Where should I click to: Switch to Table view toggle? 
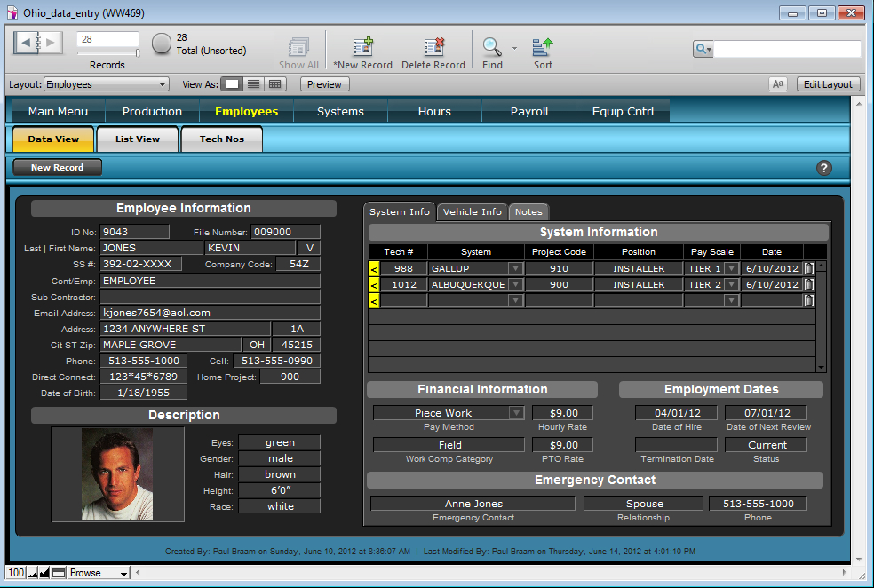(275, 84)
